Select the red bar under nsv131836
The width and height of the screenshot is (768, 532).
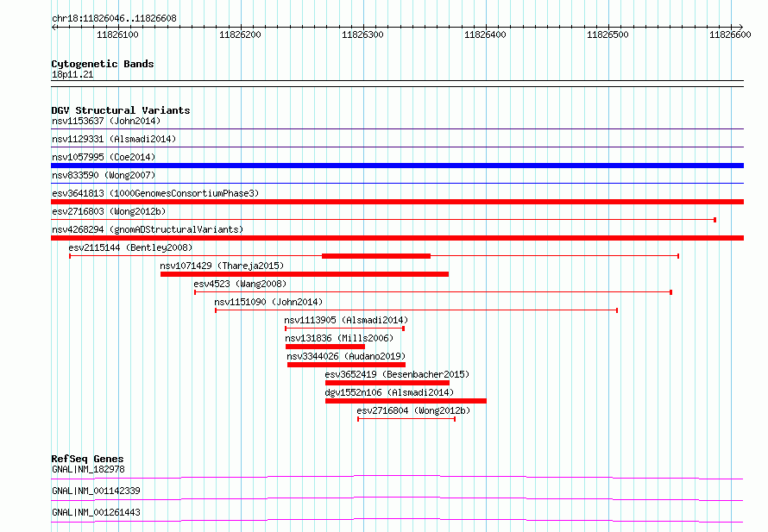tap(325, 347)
